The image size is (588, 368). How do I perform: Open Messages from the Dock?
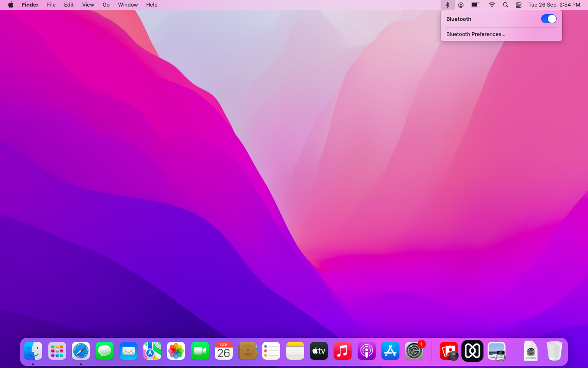pos(105,351)
